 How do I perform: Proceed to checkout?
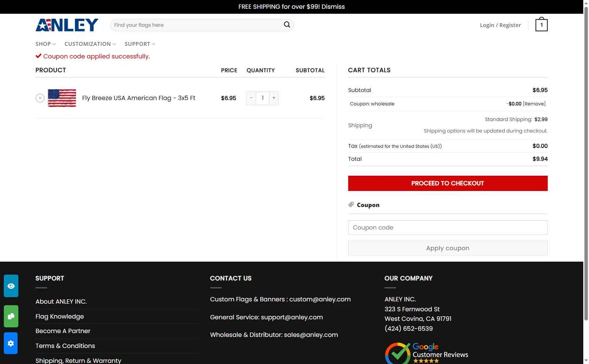point(448,183)
